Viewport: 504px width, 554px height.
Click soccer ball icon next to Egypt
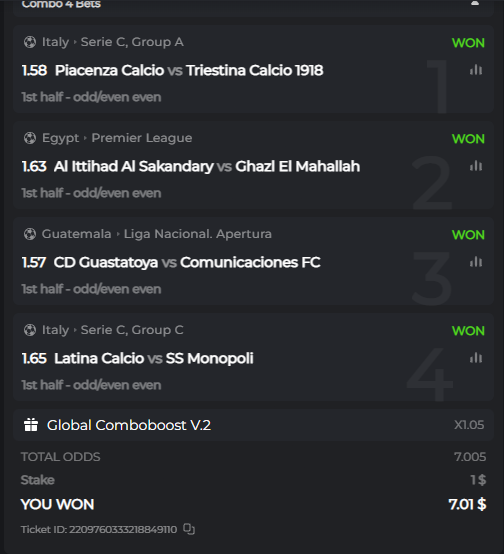coord(30,138)
